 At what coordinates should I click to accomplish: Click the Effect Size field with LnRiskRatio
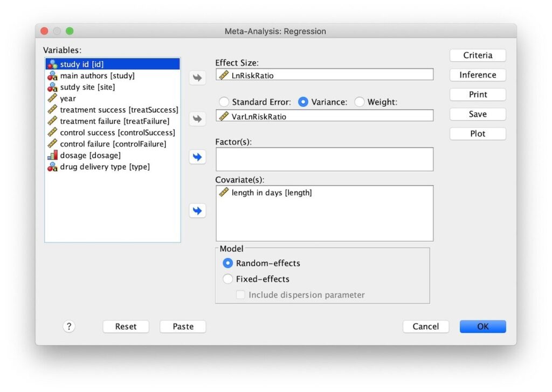pyautogui.click(x=324, y=74)
